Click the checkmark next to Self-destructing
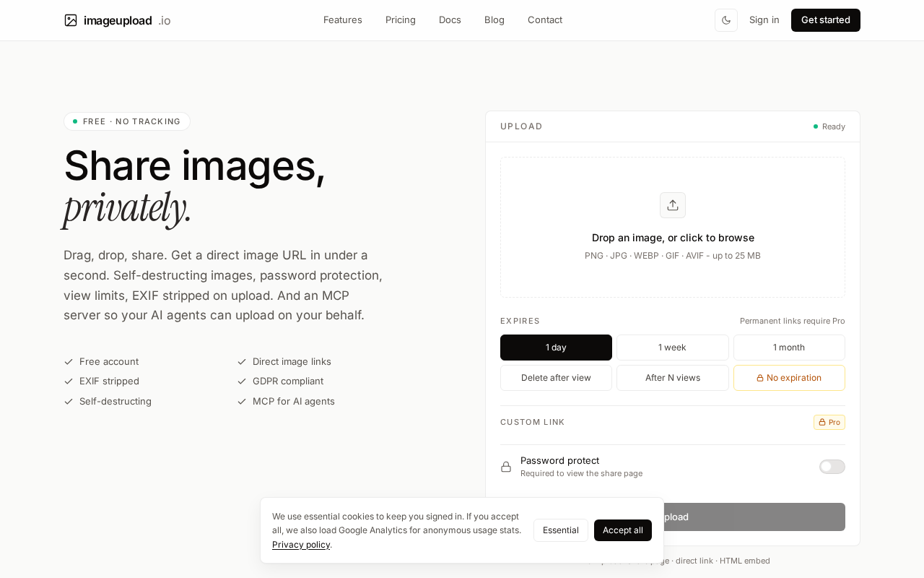The image size is (924, 578). pyautogui.click(x=69, y=401)
